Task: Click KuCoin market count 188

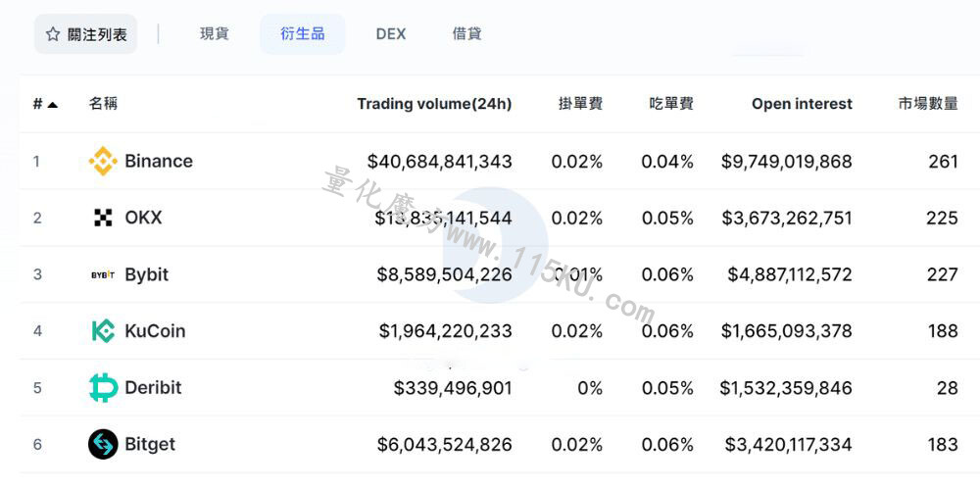Action: (x=943, y=331)
